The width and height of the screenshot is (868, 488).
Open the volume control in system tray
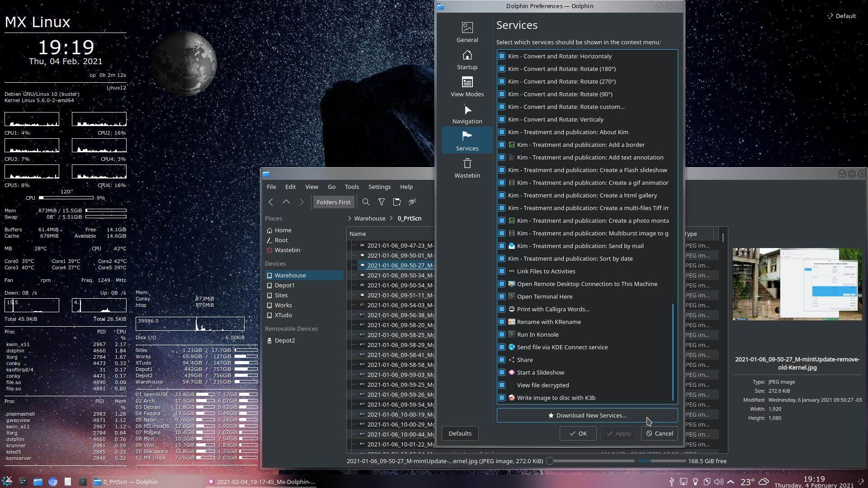(x=718, y=482)
